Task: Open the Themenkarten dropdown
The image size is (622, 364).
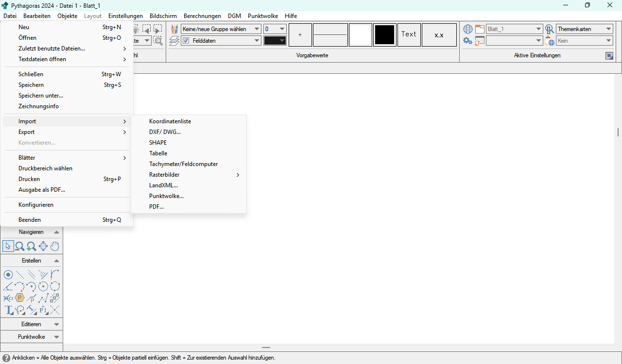Action: click(x=585, y=29)
